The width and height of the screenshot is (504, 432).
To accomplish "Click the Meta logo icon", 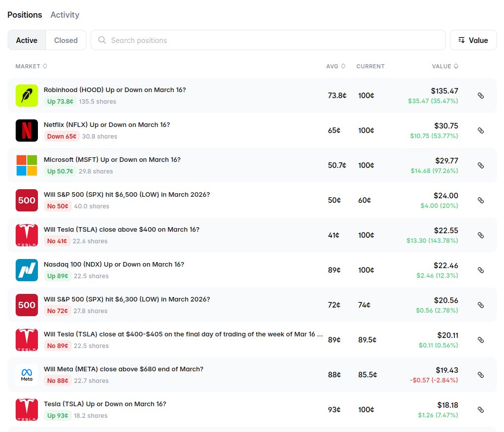I will coord(27,375).
